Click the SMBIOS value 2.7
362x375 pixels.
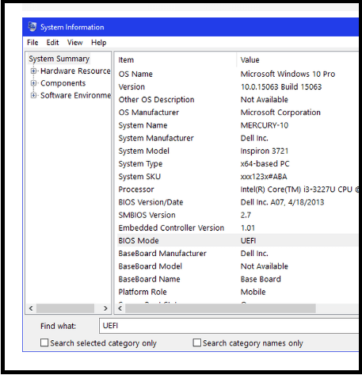[246, 215]
